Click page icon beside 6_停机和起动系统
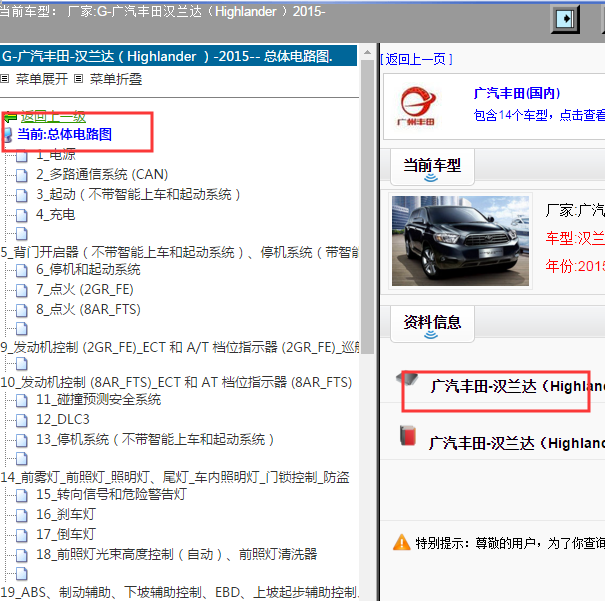Viewport: 605px width, 601px height. coord(22,270)
